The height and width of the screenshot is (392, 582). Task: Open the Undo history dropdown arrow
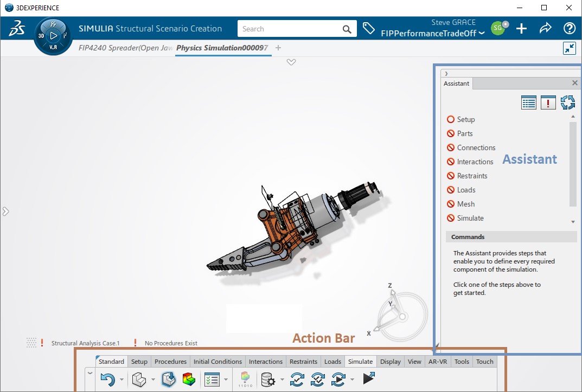pyautogui.click(x=121, y=380)
